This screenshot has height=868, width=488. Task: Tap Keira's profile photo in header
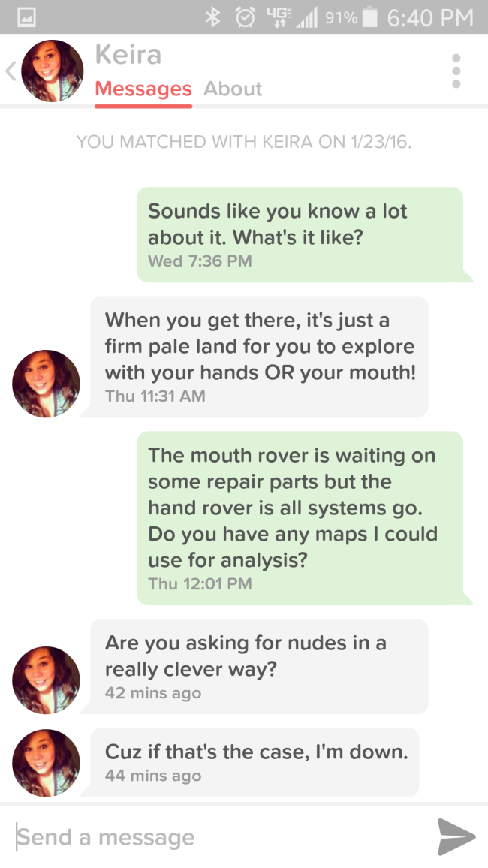tap(53, 71)
